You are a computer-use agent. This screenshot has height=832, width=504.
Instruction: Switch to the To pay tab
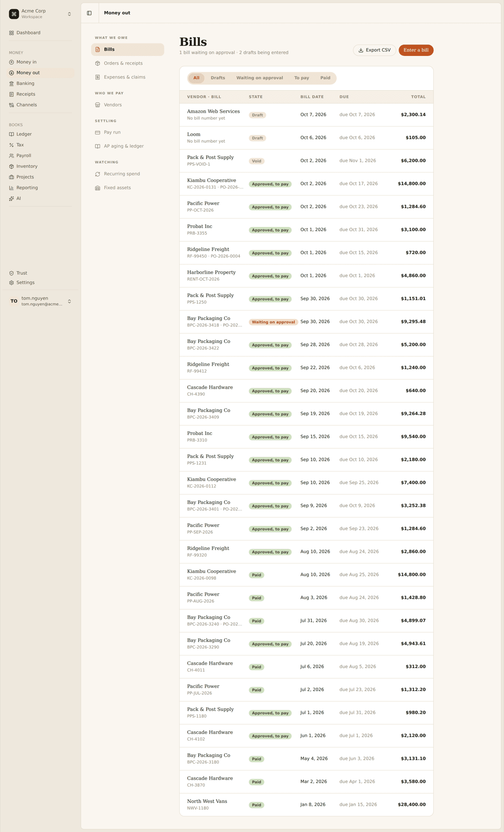coord(302,78)
